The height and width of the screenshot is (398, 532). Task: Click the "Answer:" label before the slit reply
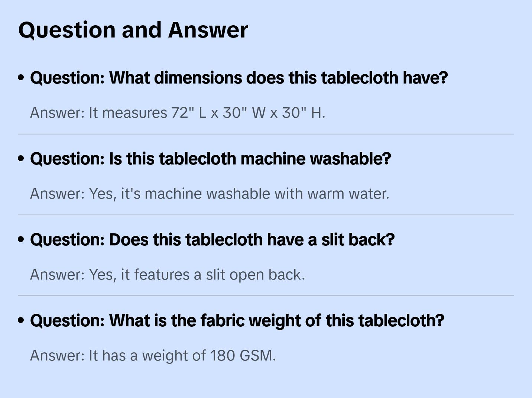point(57,275)
